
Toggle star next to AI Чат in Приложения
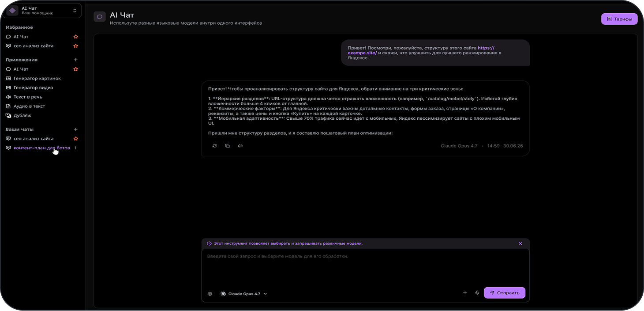click(x=76, y=69)
